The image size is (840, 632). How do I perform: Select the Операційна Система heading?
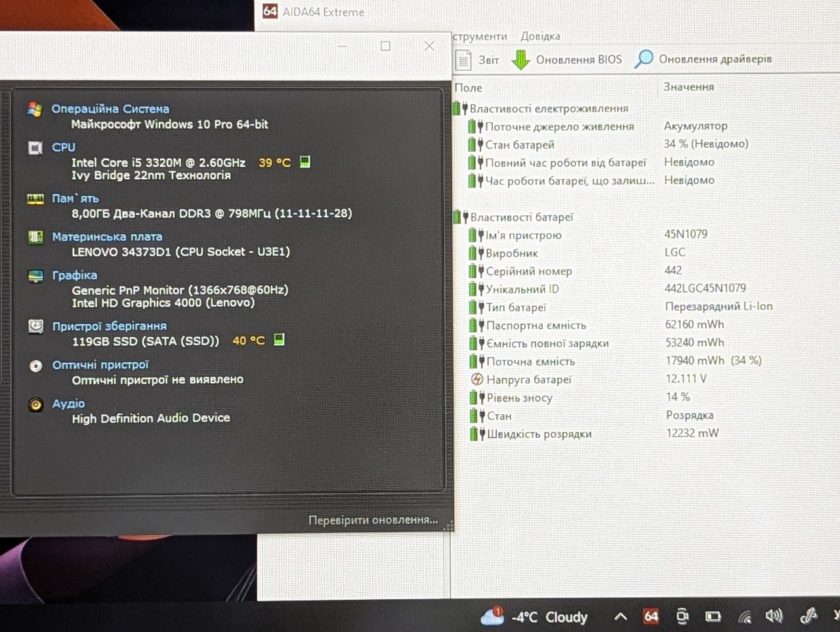point(110,109)
